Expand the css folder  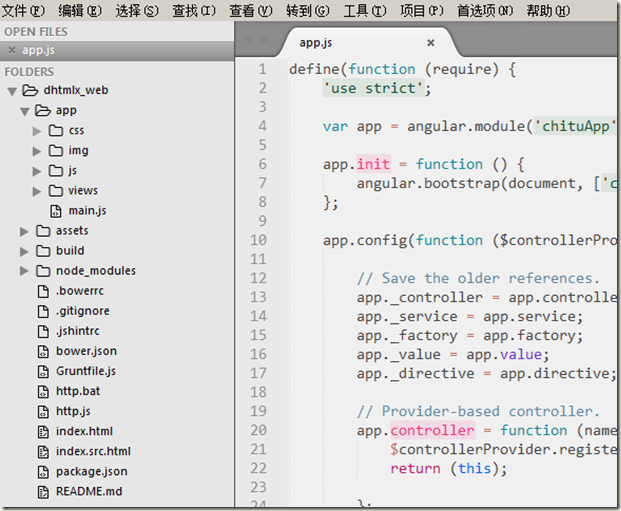37,131
